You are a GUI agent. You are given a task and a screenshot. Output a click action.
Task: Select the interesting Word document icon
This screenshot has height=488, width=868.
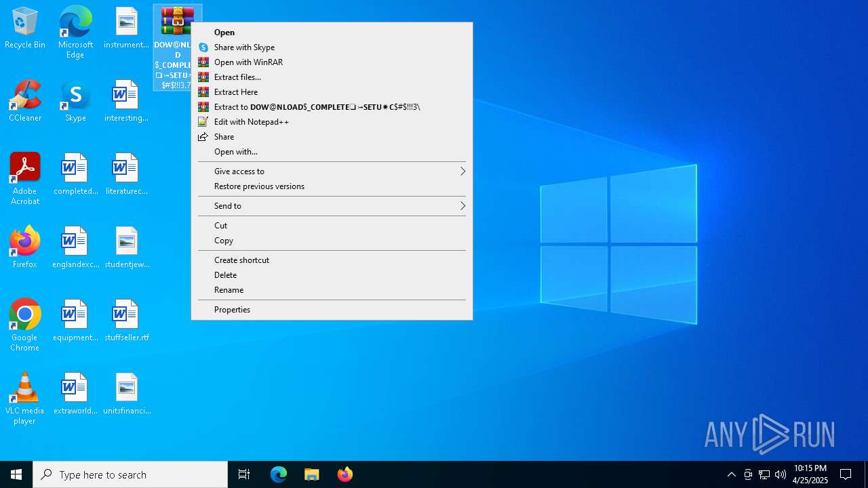point(126,102)
